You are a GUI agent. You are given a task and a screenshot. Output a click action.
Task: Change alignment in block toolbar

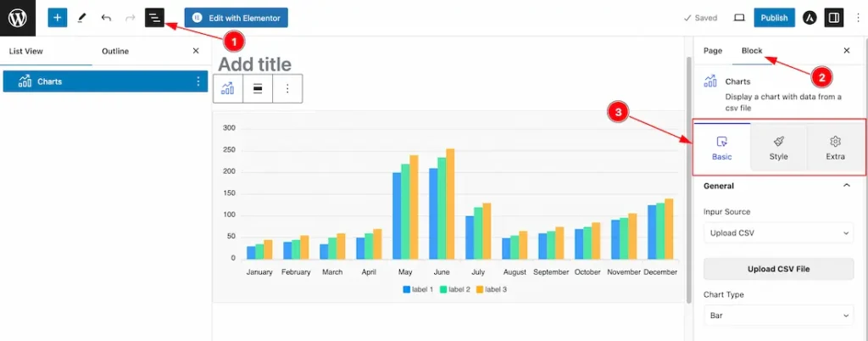coord(258,88)
